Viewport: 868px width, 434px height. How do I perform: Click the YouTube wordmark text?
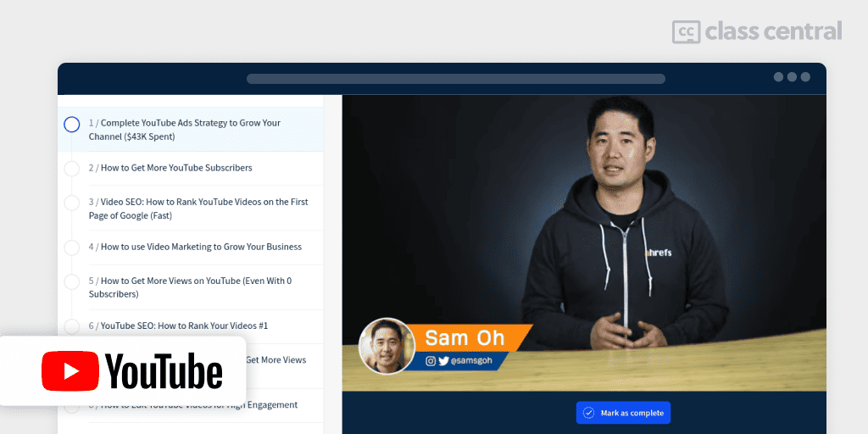click(164, 371)
